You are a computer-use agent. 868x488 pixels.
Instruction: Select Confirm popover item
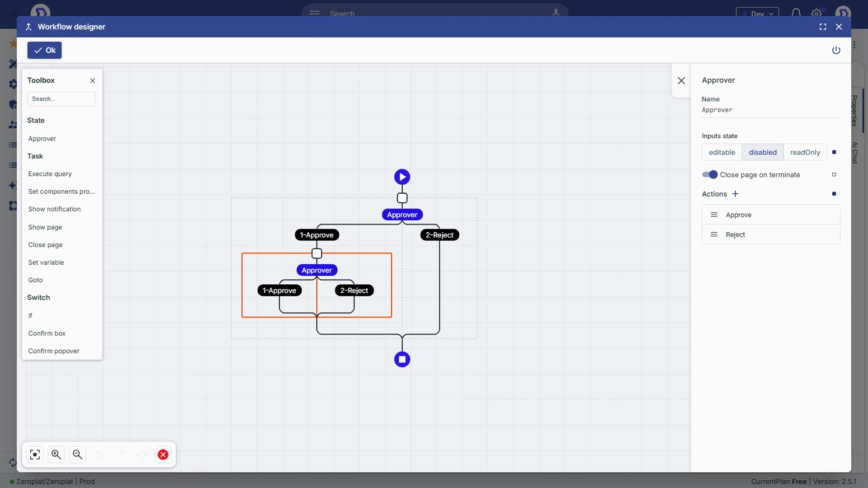coord(54,351)
